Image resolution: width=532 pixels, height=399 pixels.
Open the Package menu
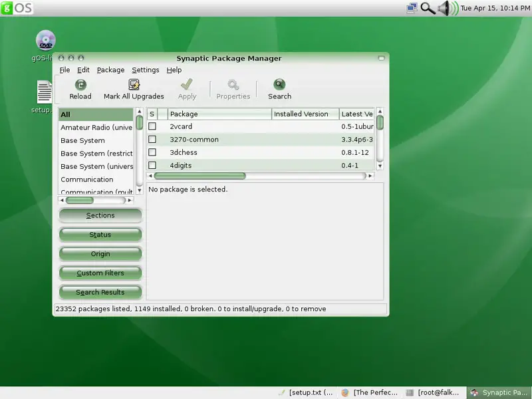click(x=110, y=70)
